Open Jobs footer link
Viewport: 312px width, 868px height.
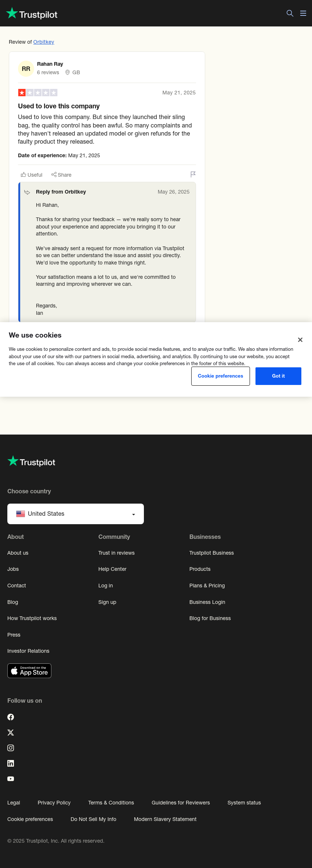coord(13,569)
